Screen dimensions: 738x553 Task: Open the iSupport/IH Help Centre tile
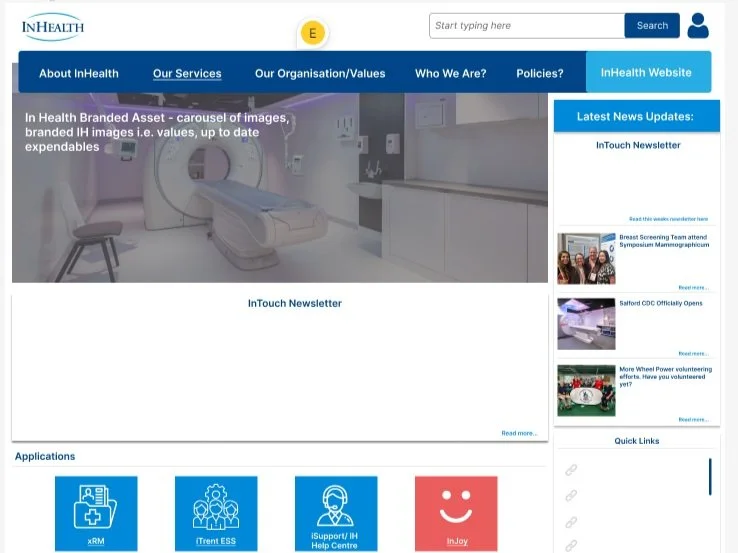(336, 513)
